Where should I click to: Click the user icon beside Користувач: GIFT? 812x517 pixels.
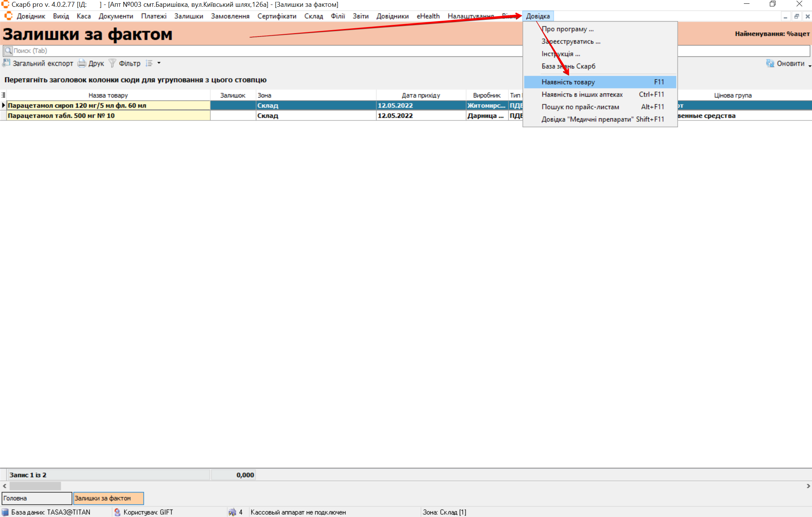[x=117, y=512]
